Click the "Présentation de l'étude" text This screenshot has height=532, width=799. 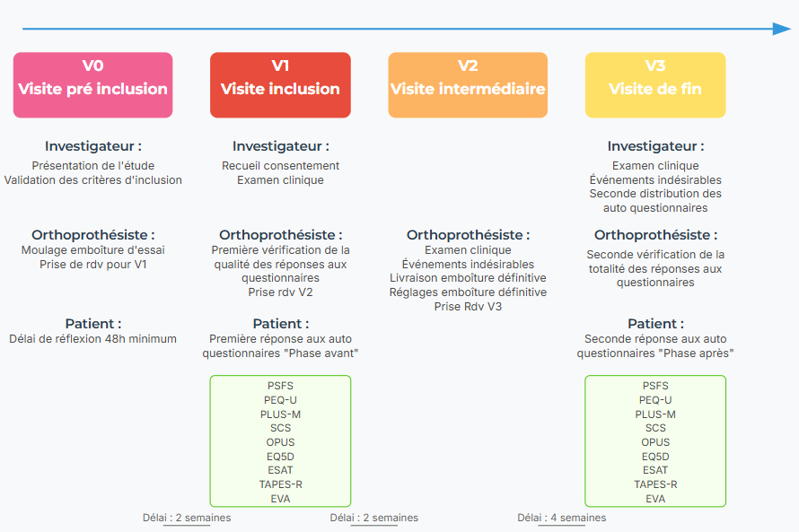(x=92, y=166)
